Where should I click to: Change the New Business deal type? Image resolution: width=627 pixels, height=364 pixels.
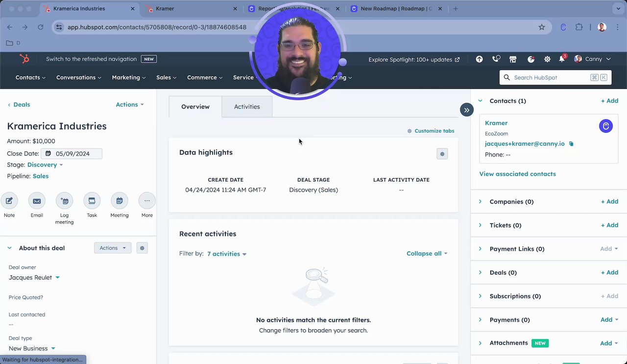coord(32,348)
